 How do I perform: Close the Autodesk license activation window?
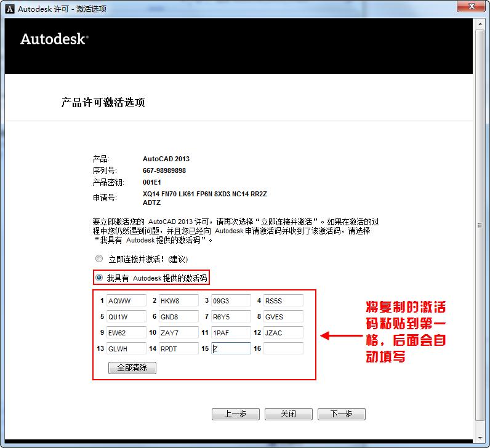coord(472,6)
